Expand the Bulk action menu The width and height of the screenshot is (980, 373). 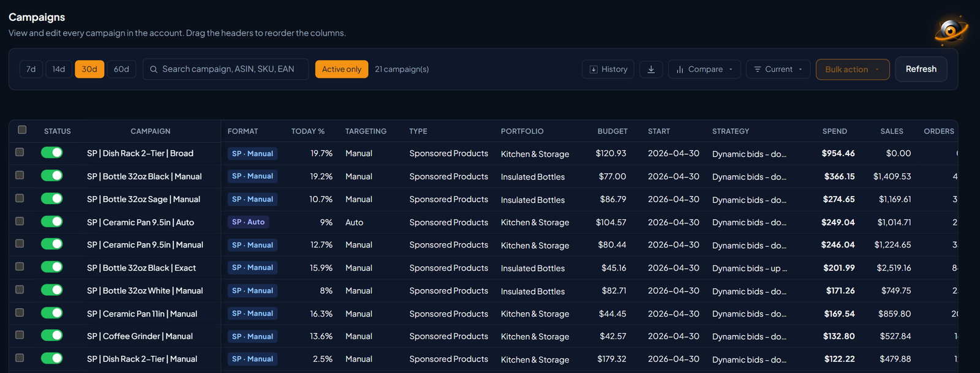[x=853, y=69]
